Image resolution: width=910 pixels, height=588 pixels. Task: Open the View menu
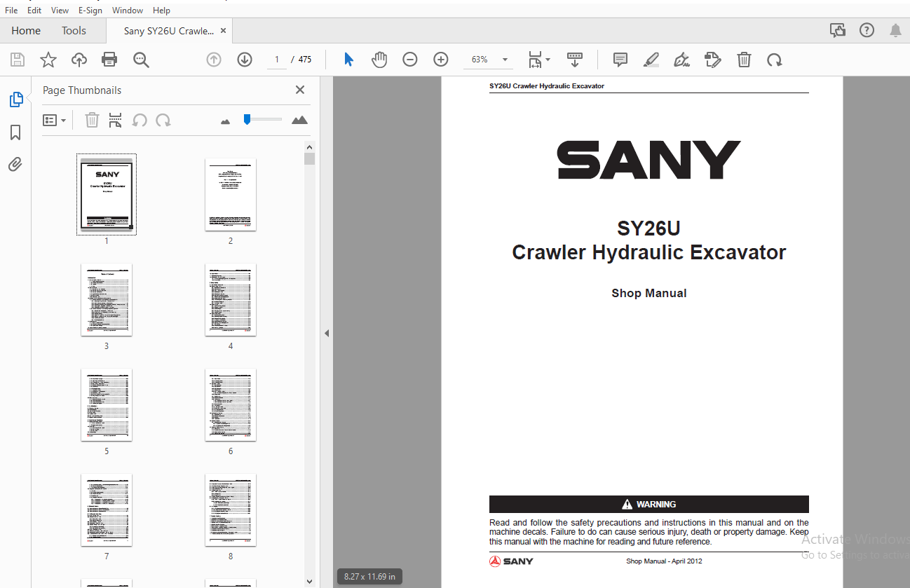pos(60,11)
